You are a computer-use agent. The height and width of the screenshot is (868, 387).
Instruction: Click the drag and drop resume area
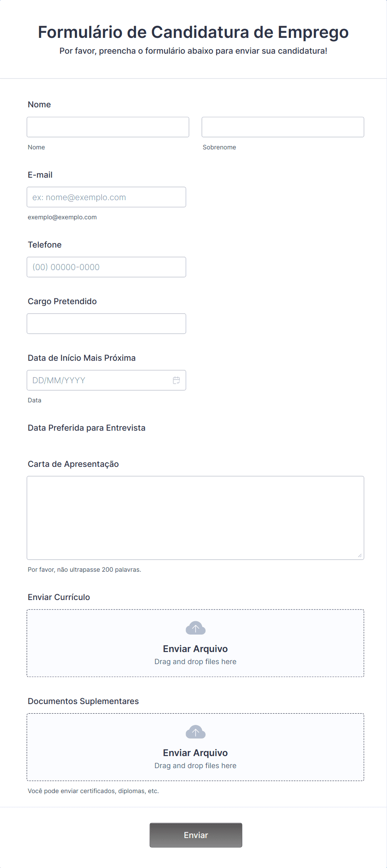point(195,662)
